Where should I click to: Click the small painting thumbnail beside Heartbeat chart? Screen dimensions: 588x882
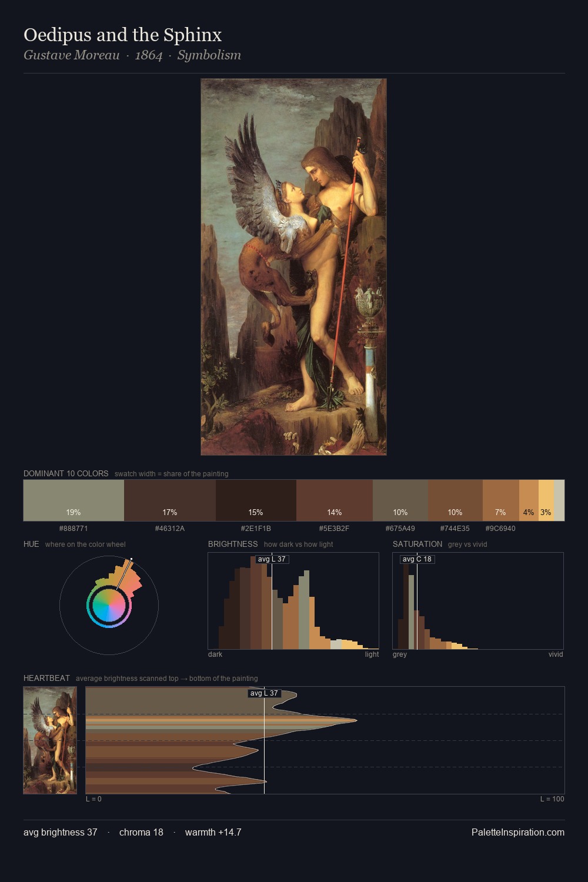click(x=50, y=740)
